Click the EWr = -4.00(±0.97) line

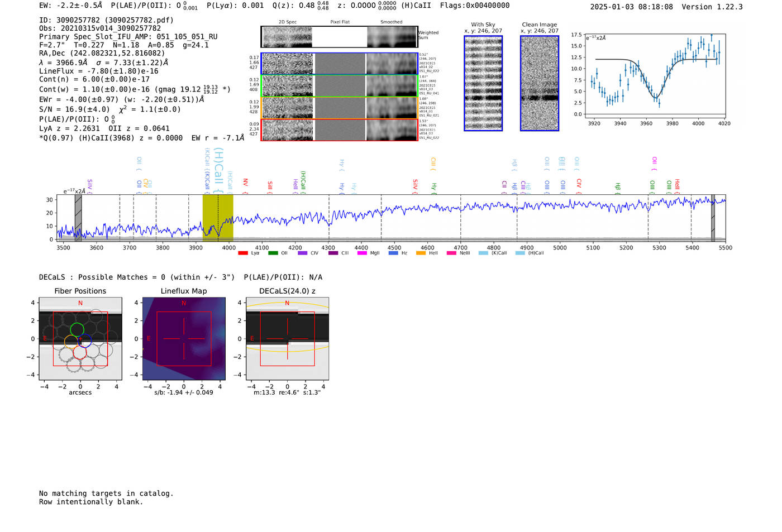click(121, 99)
